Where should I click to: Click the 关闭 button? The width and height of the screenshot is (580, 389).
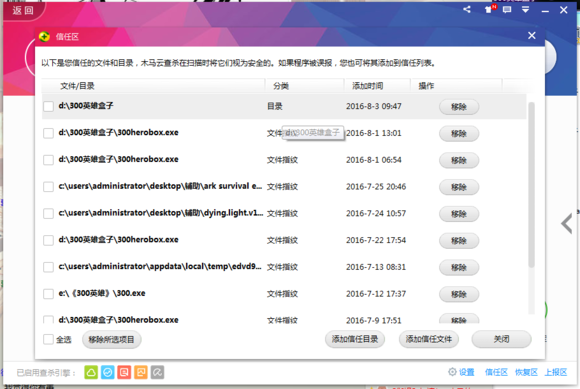click(x=502, y=339)
